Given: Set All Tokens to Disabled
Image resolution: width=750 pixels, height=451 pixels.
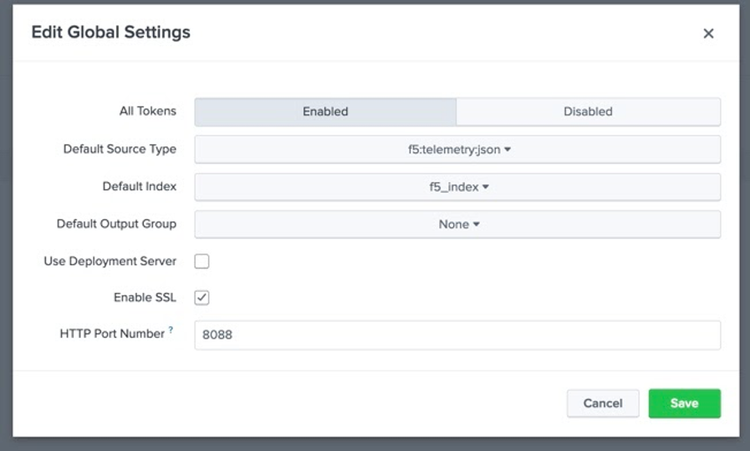Looking at the screenshot, I should coord(588,111).
